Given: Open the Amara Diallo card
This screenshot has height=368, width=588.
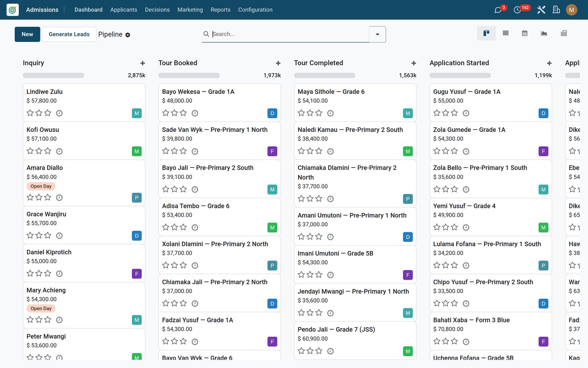Looking at the screenshot, I should [x=84, y=183].
